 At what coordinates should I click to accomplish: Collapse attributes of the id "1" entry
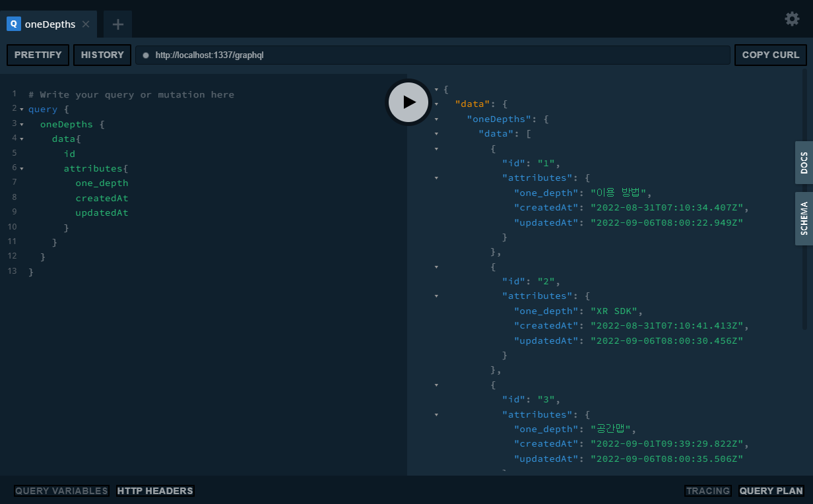point(436,178)
